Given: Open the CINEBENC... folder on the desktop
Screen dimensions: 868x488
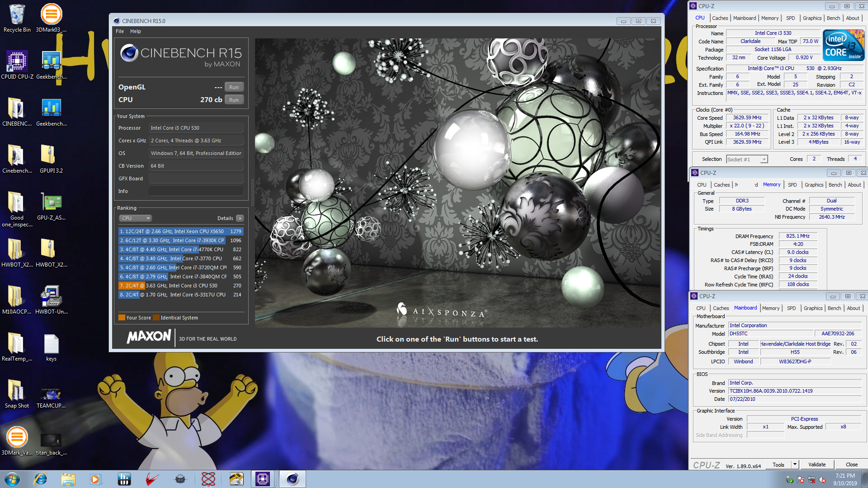Looking at the screenshot, I should (17, 112).
